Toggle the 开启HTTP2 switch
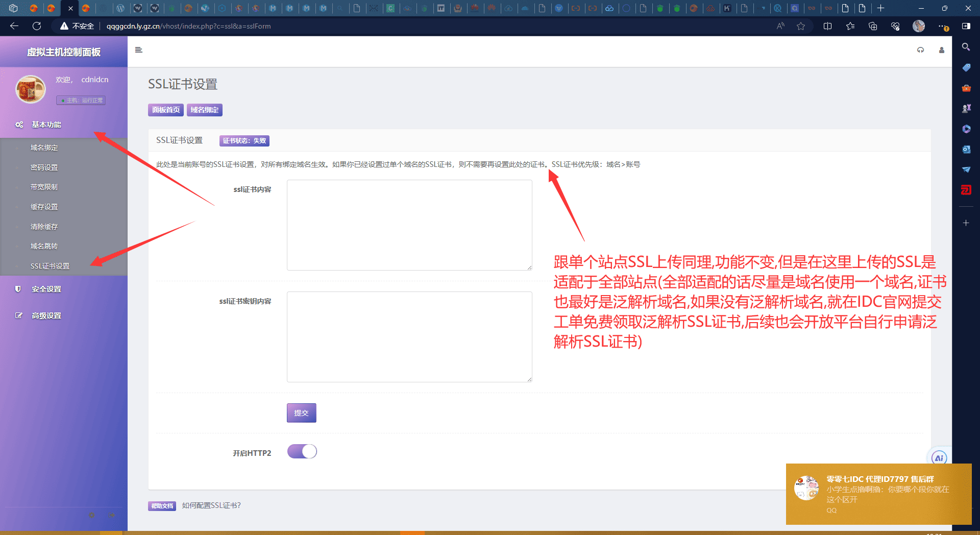This screenshot has width=980, height=535. point(302,452)
